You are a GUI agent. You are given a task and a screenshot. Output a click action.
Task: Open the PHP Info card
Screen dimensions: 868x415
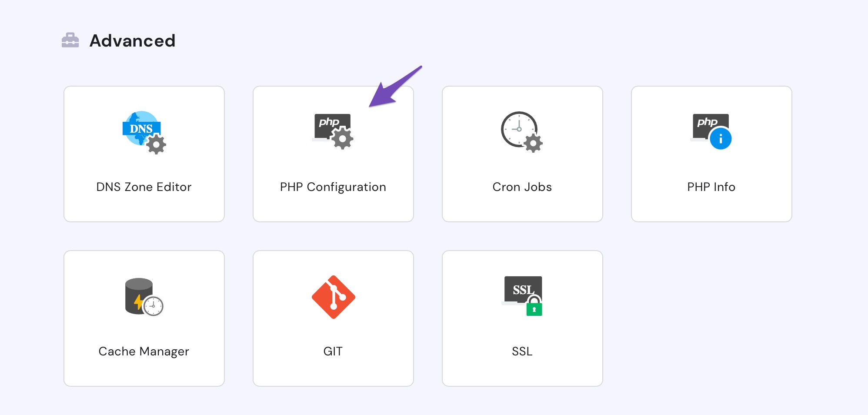(711, 154)
